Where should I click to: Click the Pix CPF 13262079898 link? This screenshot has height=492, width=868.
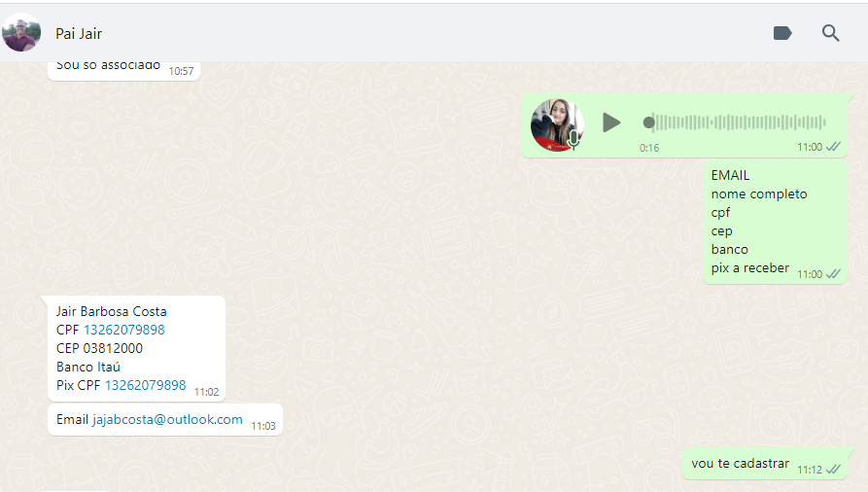point(146,385)
